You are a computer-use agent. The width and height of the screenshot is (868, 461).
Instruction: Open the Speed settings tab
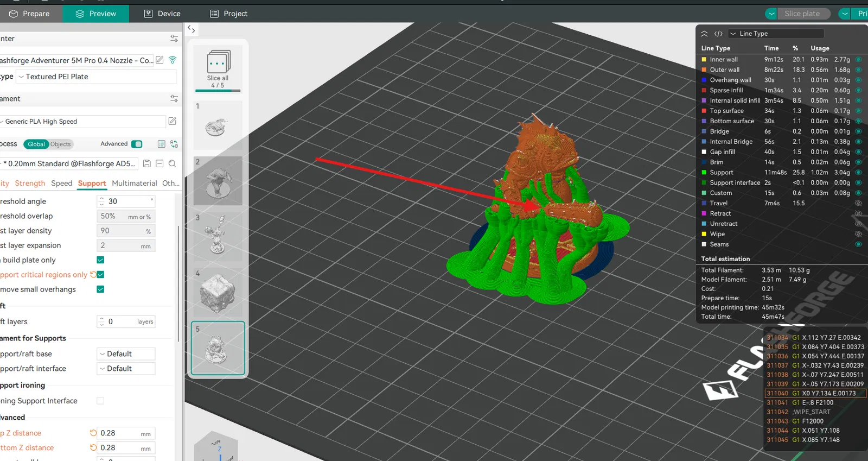pyautogui.click(x=62, y=183)
